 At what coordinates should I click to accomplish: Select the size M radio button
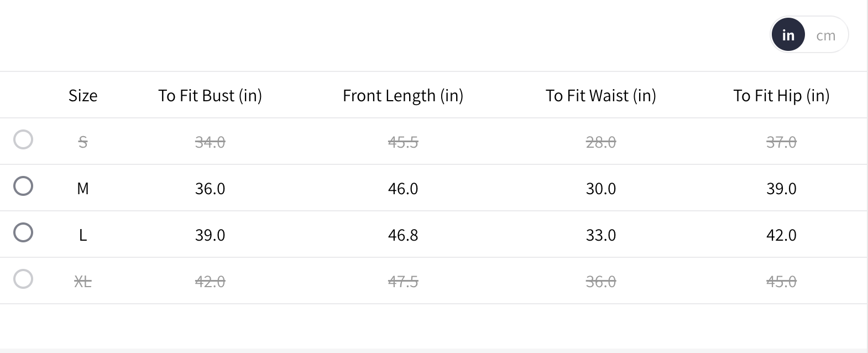23,186
